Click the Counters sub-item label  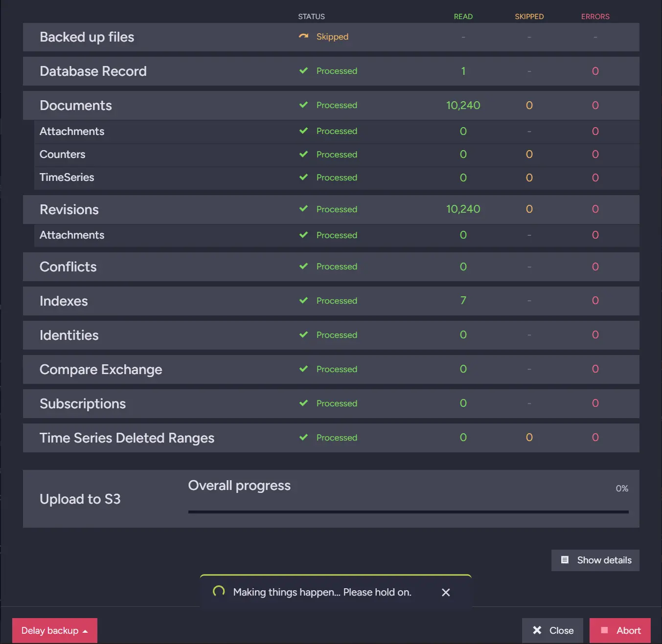pyautogui.click(x=62, y=155)
